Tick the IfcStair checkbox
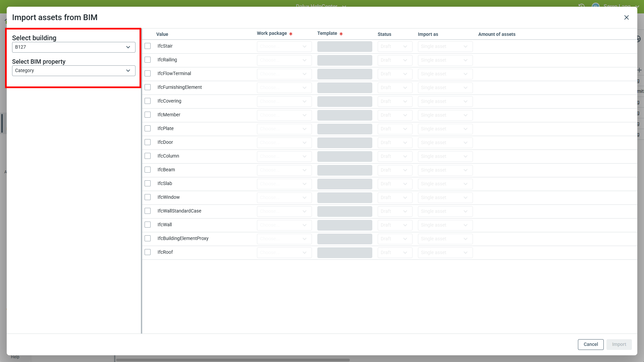The image size is (644, 362). click(148, 46)
